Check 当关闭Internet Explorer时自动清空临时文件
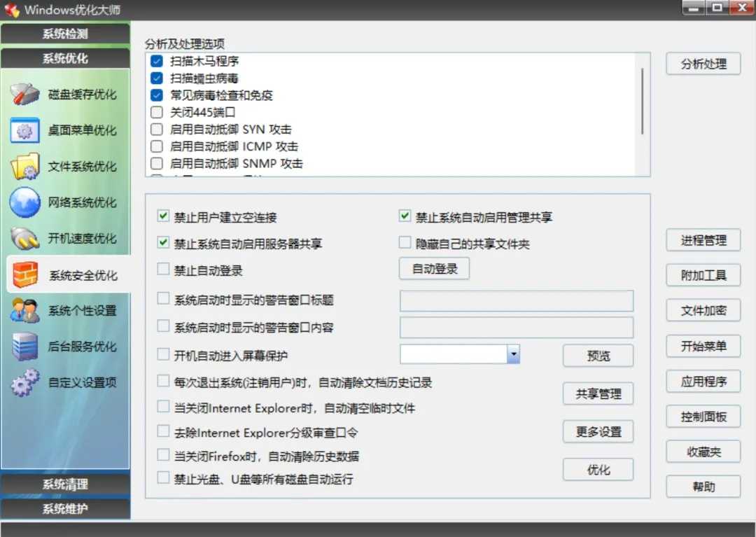This screenshot has width=756, height=537. (163, 407)
